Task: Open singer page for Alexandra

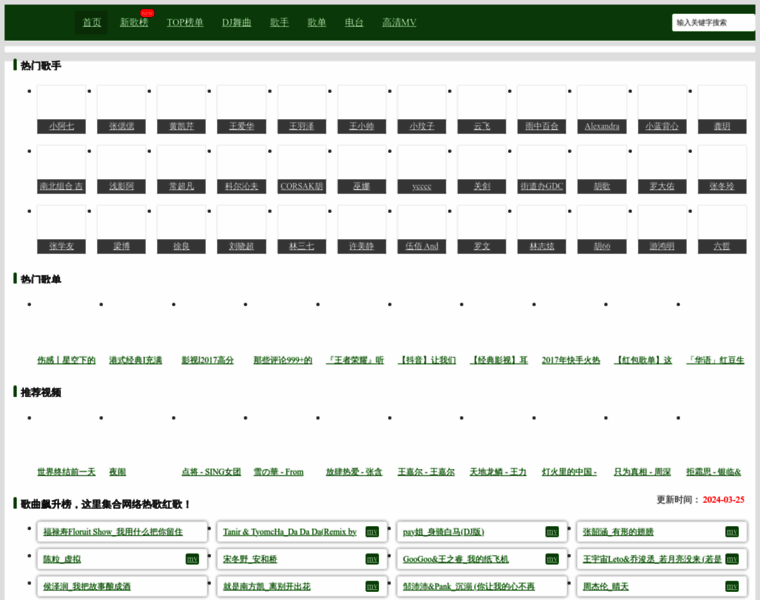Action: pos(602,126)
